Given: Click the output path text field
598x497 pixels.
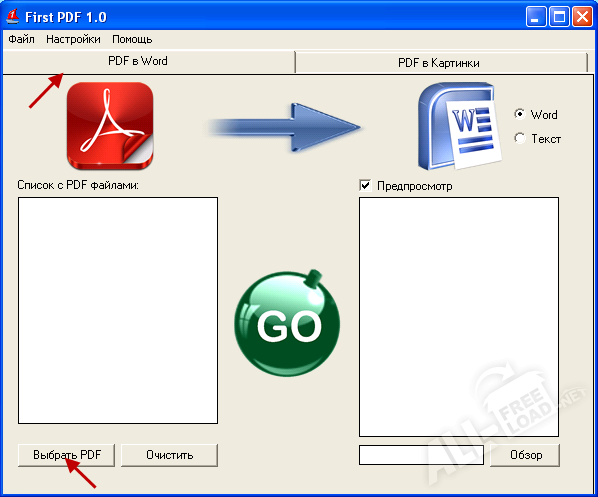Looking at the screenshot, I should (421, 455).
